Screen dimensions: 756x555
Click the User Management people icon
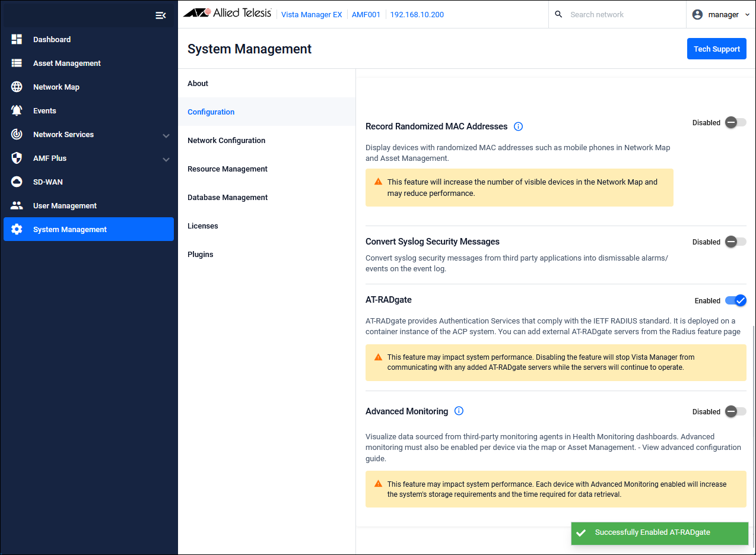[x=17, y=205]
